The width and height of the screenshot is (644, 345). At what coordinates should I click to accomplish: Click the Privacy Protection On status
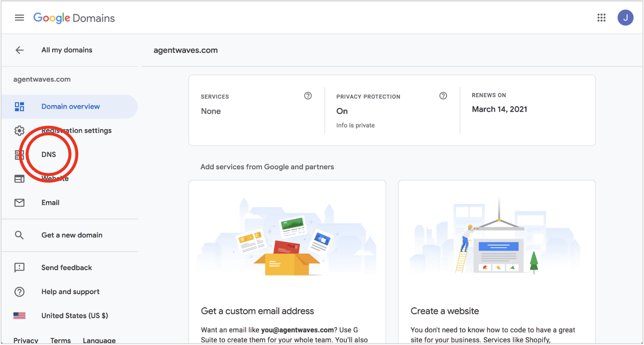[342, 111]
